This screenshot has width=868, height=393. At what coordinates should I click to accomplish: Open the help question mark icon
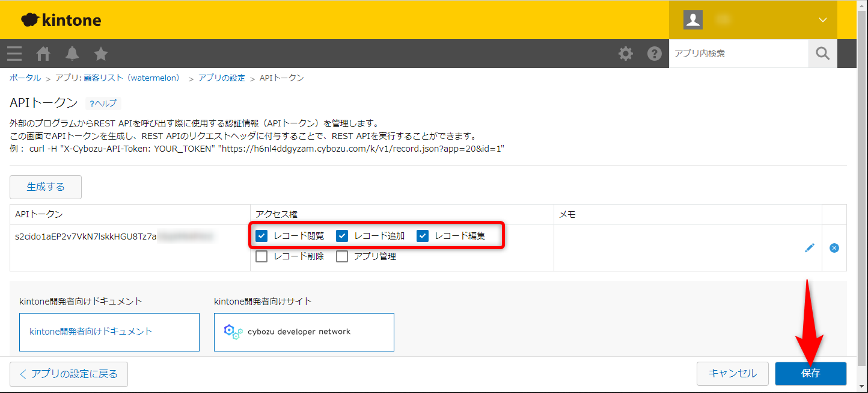point(654,54)
